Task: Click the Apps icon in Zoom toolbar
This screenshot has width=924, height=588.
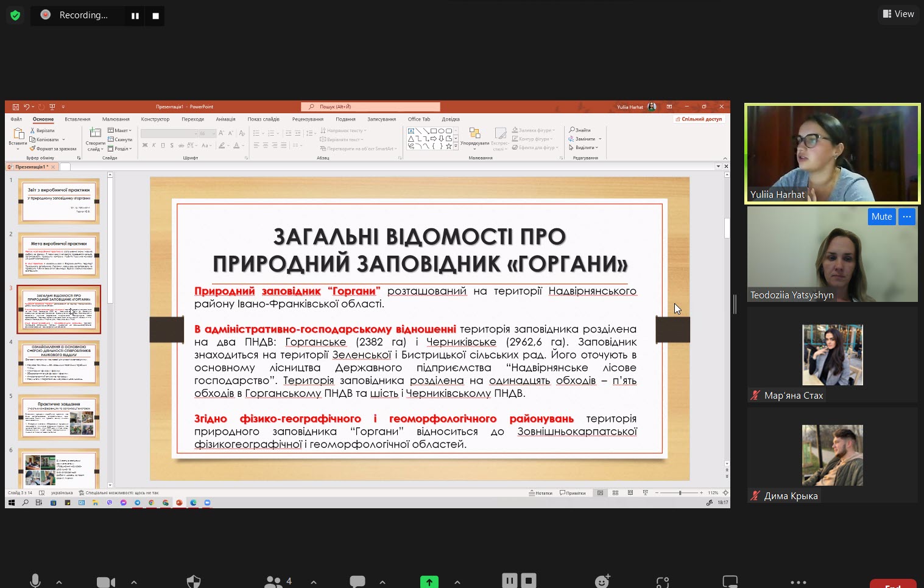Action: click(663, 582)
